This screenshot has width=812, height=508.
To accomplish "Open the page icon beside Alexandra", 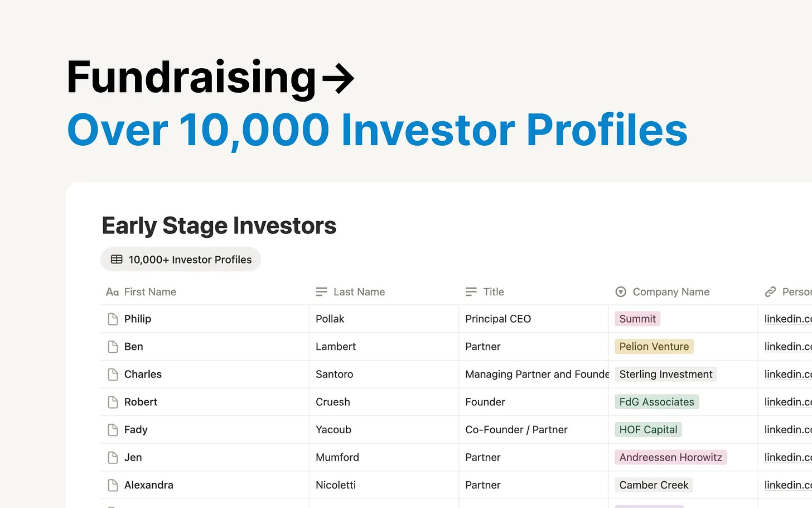I will tap(113, 485).
